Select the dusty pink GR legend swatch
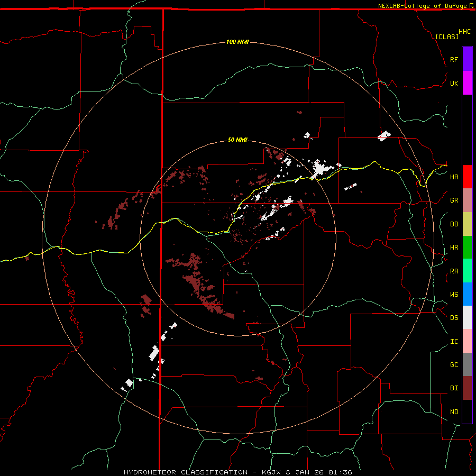476x476 pixels. (467, 200)
